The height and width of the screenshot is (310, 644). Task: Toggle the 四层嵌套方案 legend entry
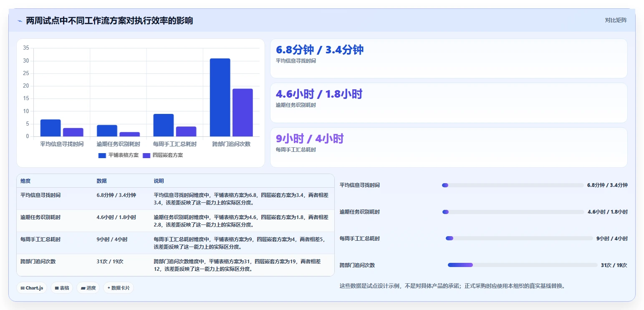click(x=163, y=155)
